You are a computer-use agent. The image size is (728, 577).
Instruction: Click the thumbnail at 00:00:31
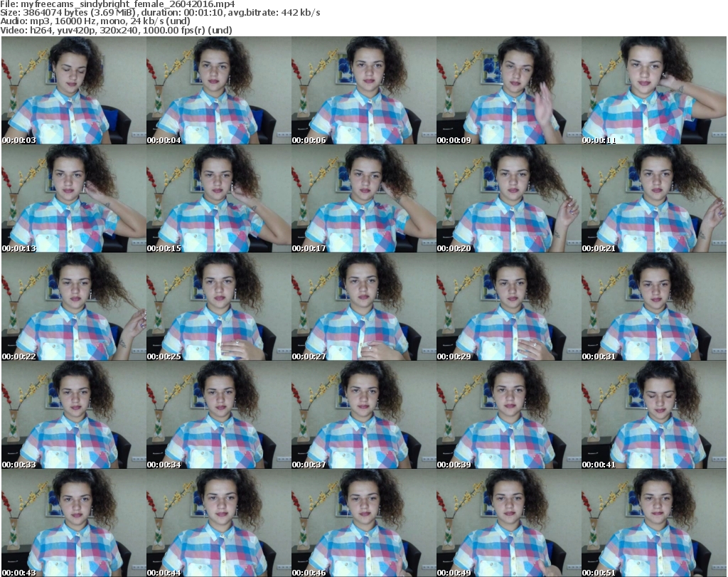[654, 307]
